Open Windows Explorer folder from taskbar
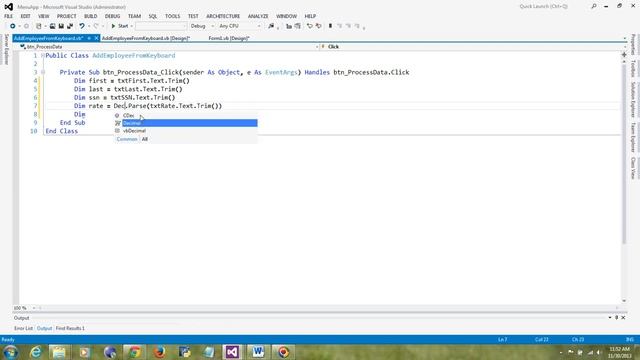The image size is (640, 360). coord(60,352)
